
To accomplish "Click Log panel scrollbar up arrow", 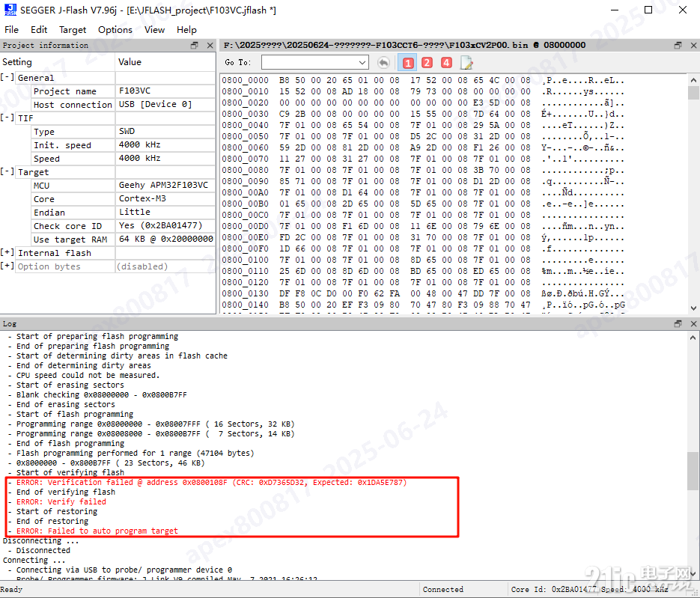I will pyautogui.click(x=693, y=338).
